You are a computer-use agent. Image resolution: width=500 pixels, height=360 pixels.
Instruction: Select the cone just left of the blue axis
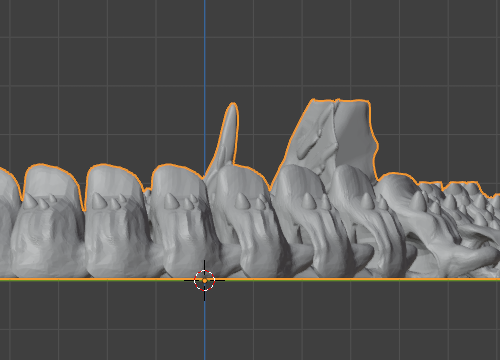coord(171,201)
